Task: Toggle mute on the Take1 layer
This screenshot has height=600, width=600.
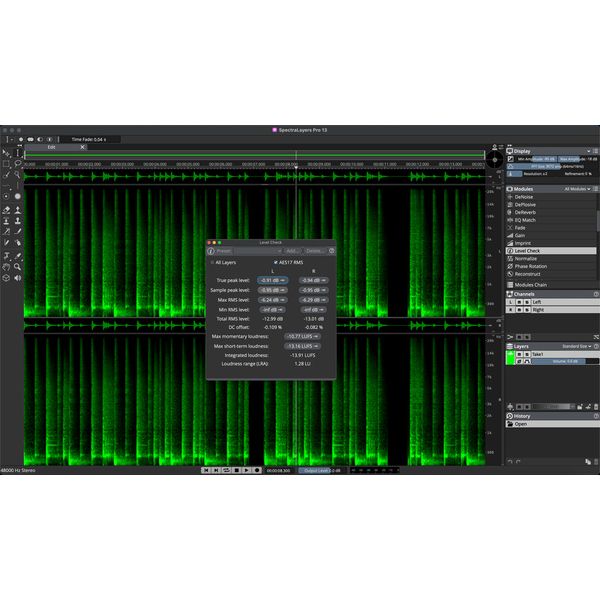Action: [x=519, y=354]
